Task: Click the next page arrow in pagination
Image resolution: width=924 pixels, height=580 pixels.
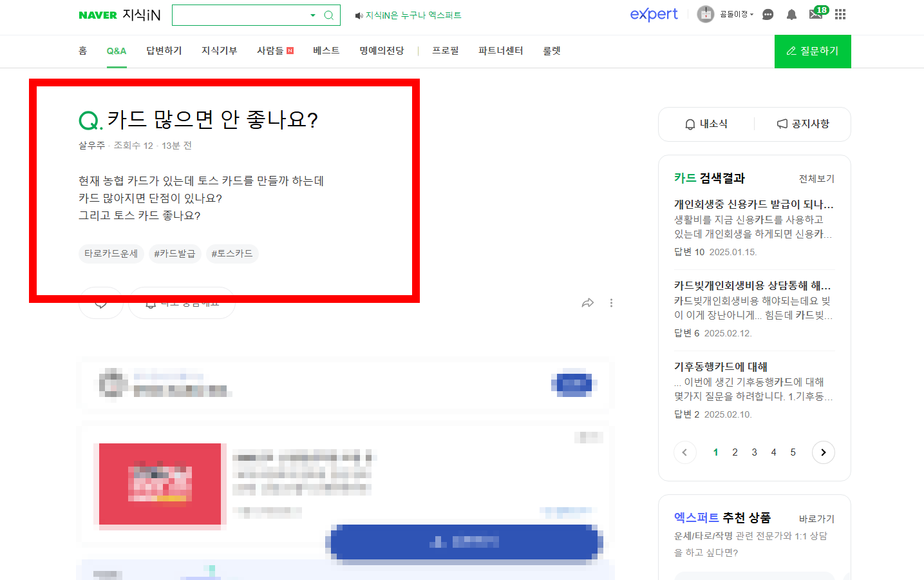Action: (x=824, y=452)
